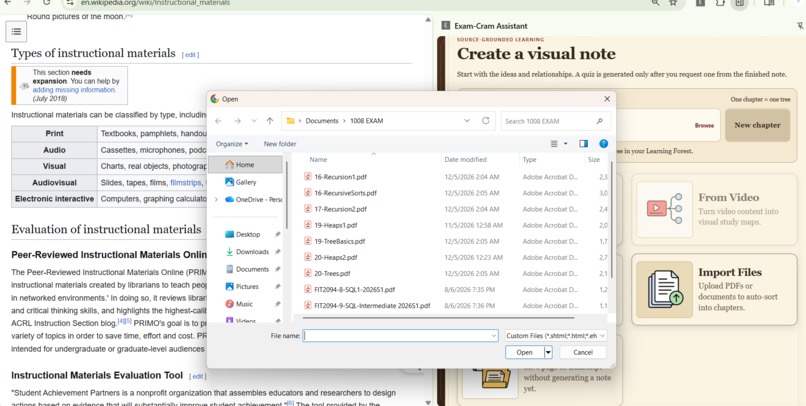The image size is (806, 406).
Task: Select the file 19-Heaps1.pdf
Action: click(x=336, y=225)
